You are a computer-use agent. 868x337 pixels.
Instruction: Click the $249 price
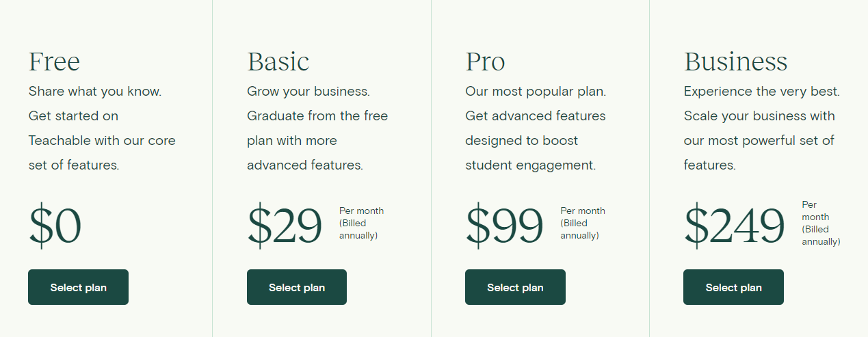[x=735, y=226]
